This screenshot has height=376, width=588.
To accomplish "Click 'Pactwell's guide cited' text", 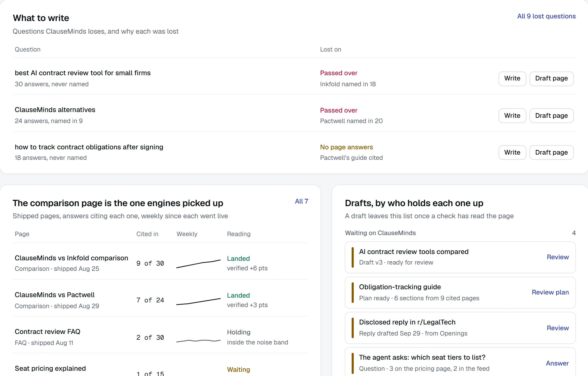I will click(351, 158).
